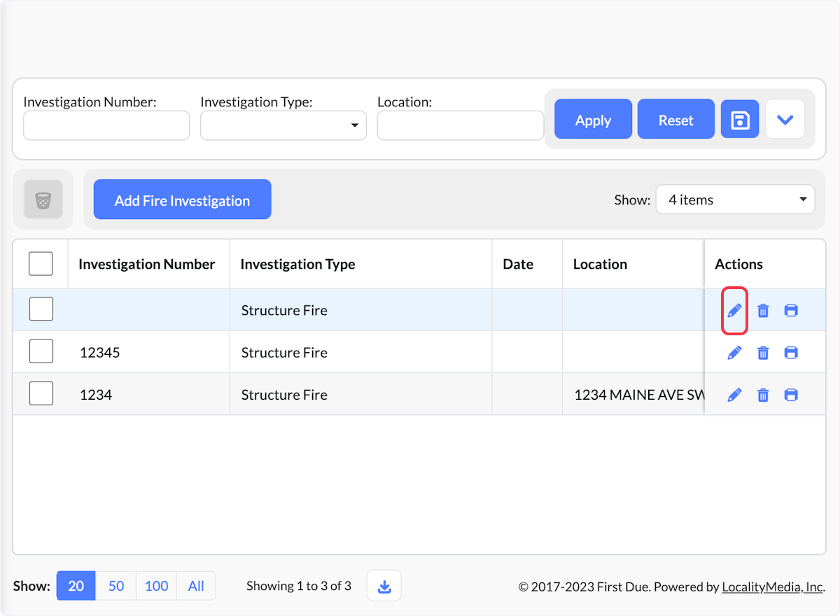Check the box for investigation 1234
The height and width of the screenshot is (616, 840).
click(x=41, y=393)
